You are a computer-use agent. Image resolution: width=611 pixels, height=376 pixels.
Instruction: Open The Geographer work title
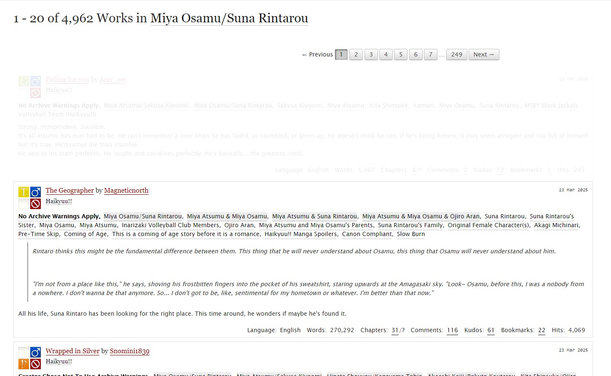point(70,191)
